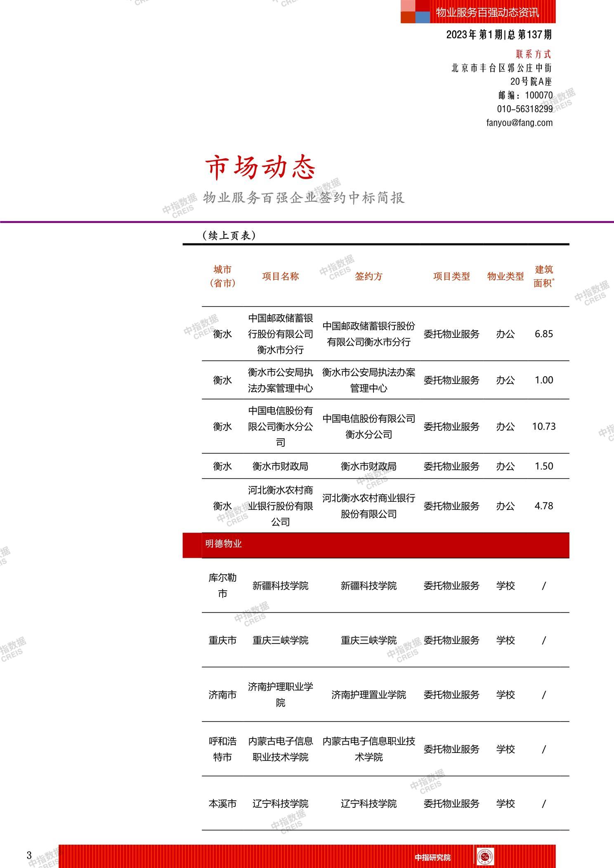Select the area value 4.78
This screenshot has height=868, width=614.
[544, 506]
